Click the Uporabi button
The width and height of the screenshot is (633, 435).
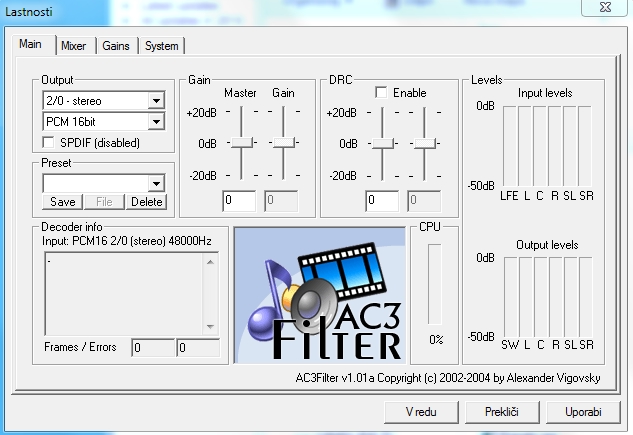click(583, 412)
